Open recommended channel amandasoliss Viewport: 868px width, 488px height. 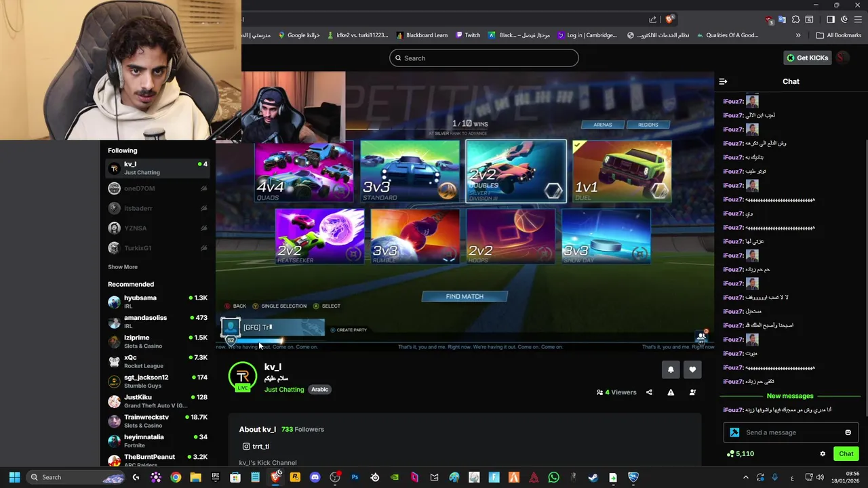157,321
